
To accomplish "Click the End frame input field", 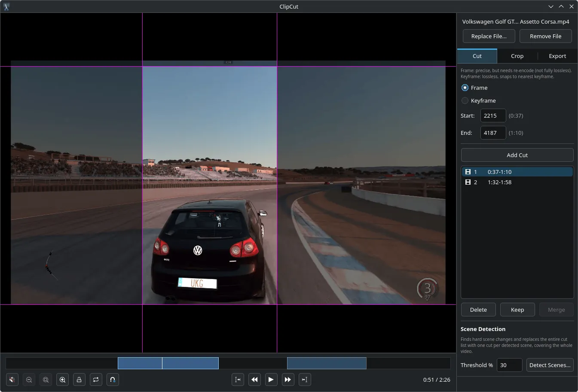I will pyautogui.click(x=493, y=133).
